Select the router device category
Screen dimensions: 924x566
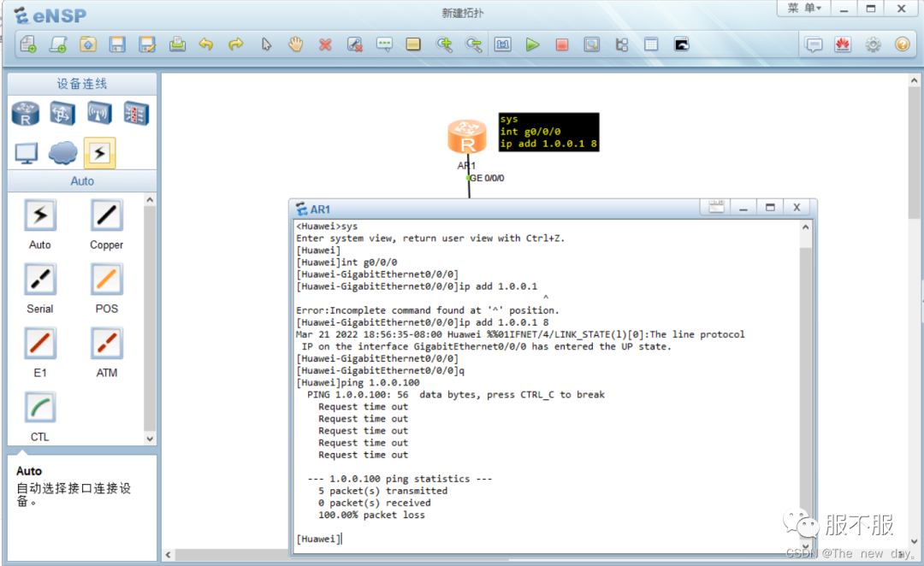(26, 114)
